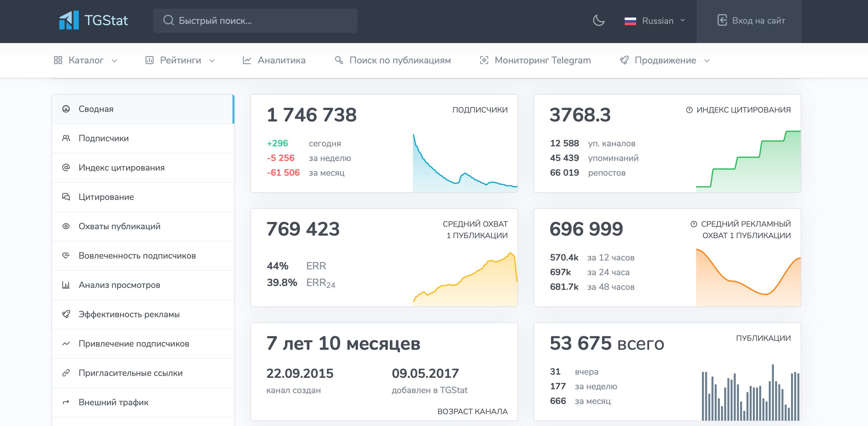Click the subscribers blue area chart

465,163
